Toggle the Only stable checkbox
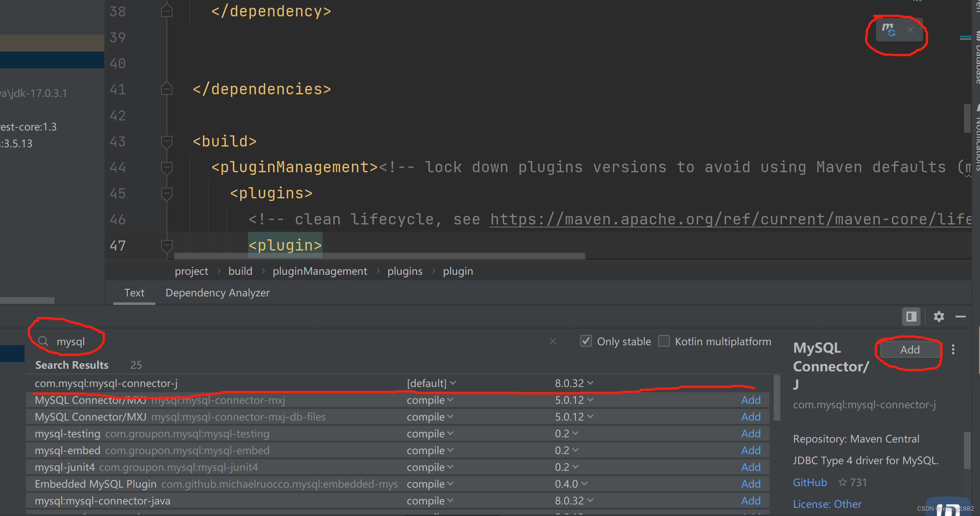This screenshot has height=516, width=980. tap(586, 341)
